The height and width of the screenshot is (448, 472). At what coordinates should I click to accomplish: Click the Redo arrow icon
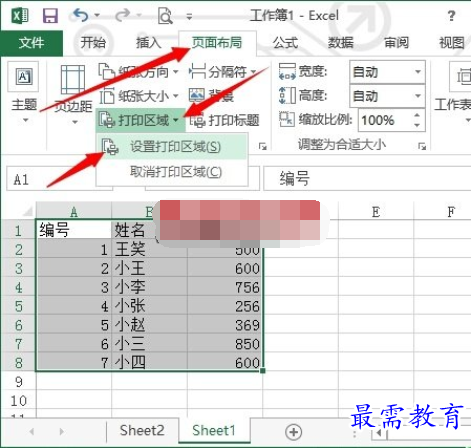pos(123,15)
